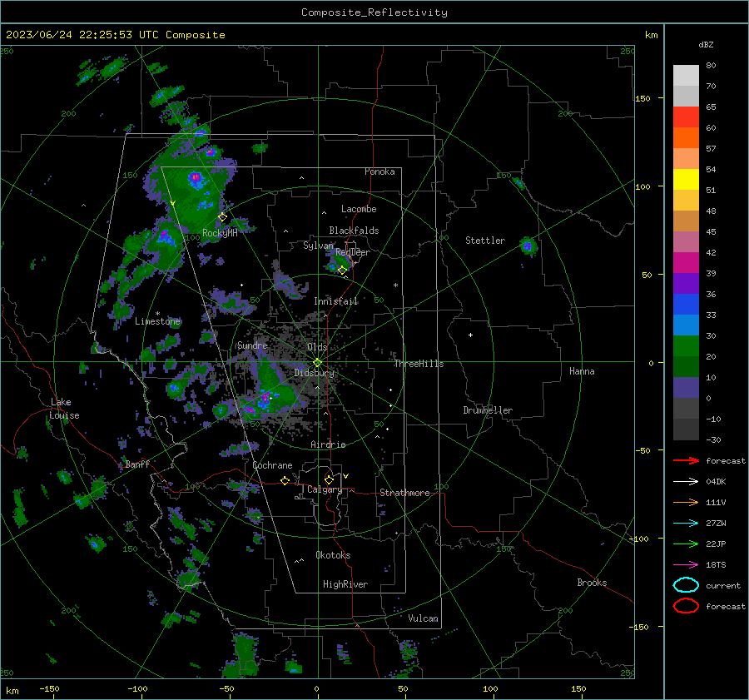Screen dimensions: 749x700
Task: Click the Banff label
Action: [137, 464]
